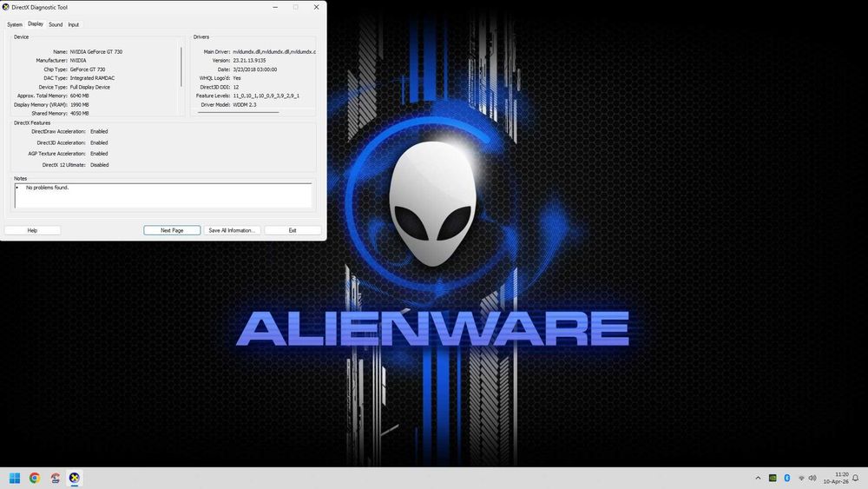The image size is (868, 489).
Task: Click 'Full Display Device' value
Action: pyautogui.click(x=89, y=87)
